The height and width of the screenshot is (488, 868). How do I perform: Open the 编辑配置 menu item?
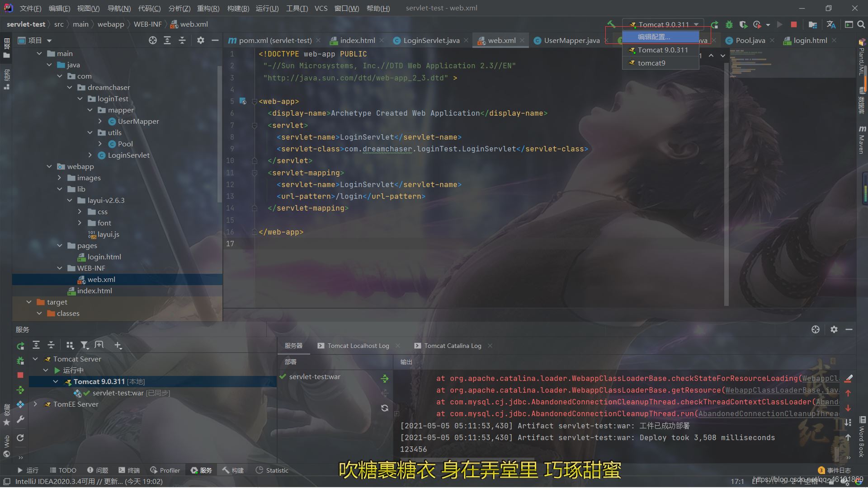(x=655, y=36)
